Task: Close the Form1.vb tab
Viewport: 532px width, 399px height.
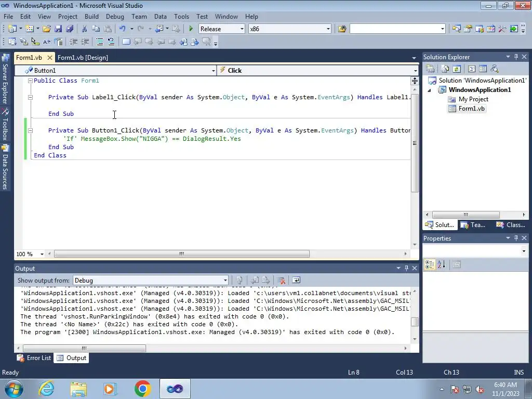Action: pos(49,58)
